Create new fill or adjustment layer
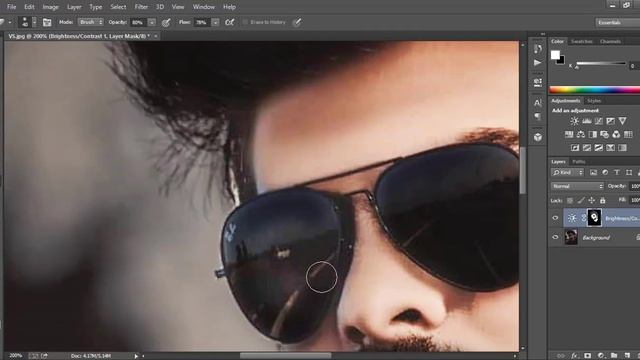 point(601,356)
